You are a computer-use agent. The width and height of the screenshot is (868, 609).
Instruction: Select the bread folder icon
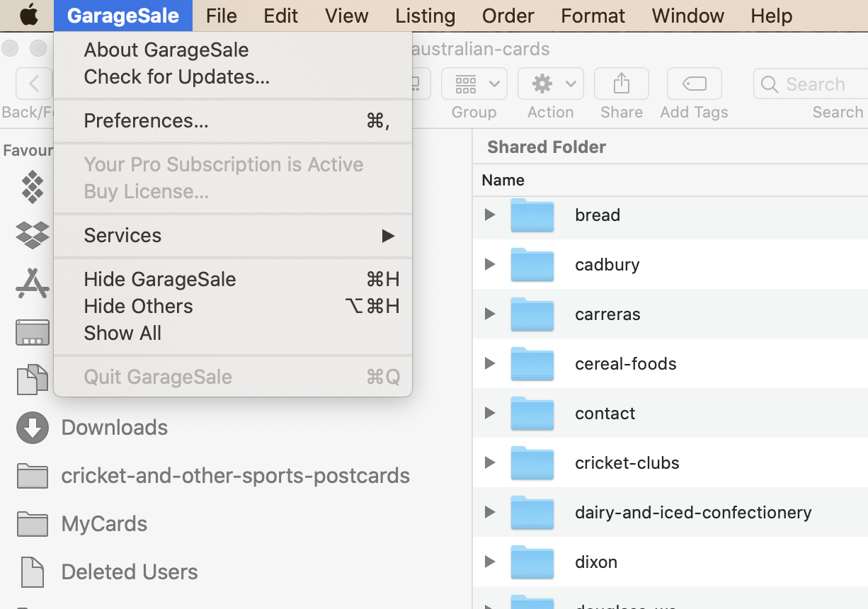pos(532,215)
